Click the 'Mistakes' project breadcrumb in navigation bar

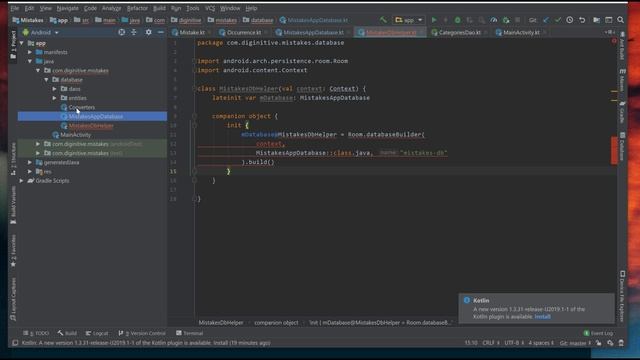[28, 20]
